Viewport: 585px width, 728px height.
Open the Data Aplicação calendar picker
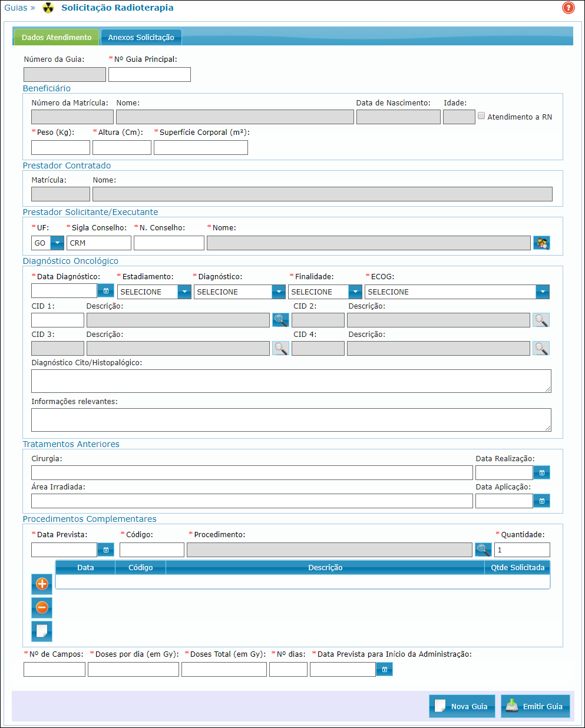tap(541, 501)
